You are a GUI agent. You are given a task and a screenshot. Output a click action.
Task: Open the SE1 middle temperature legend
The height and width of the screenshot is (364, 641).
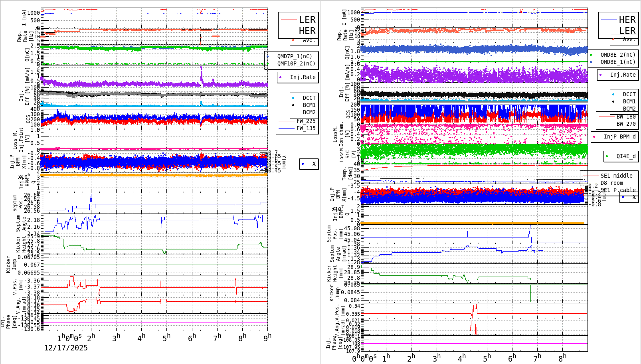click(x=617, y=176)
